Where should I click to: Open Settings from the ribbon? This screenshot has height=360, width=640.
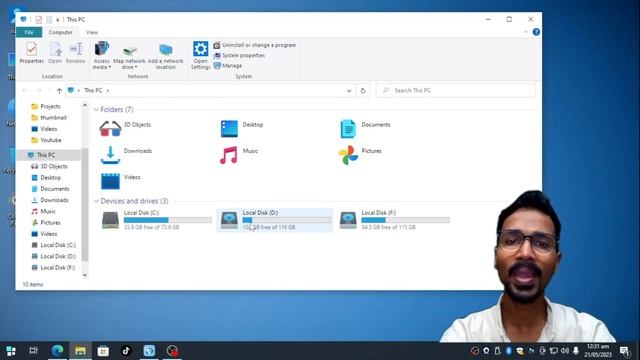tap(200, 55)
